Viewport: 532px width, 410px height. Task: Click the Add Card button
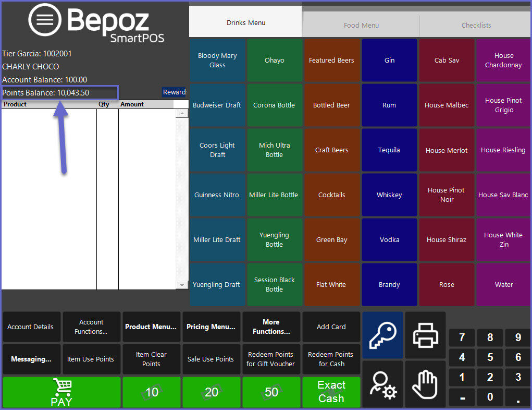[331, 327]
